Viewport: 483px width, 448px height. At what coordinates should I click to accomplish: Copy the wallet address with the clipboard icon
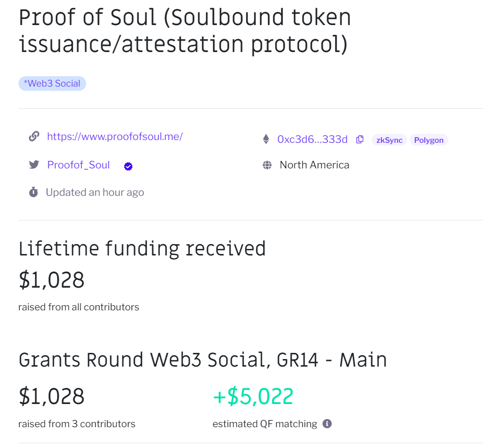coord(360,140)
